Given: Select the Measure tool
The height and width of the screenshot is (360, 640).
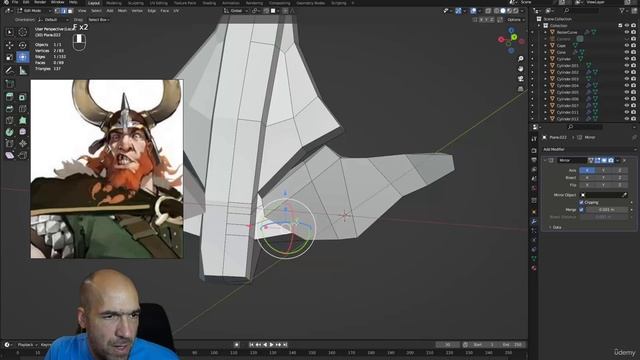Looking at the screenshot, I should 22,71.
